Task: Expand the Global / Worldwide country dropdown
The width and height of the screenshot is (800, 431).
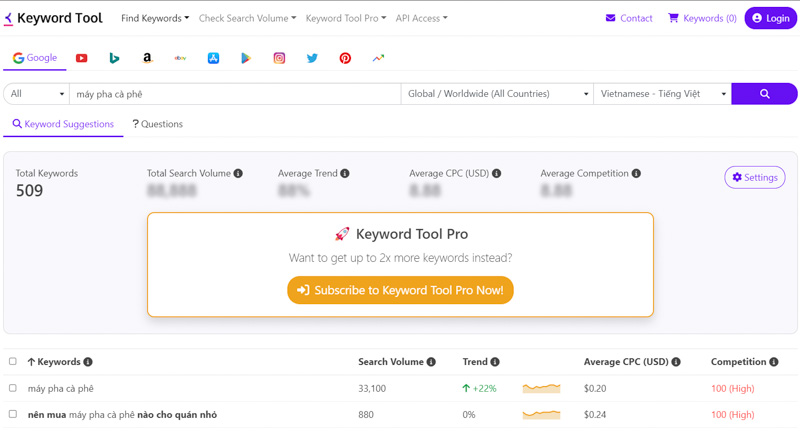Action: point(497,94)
